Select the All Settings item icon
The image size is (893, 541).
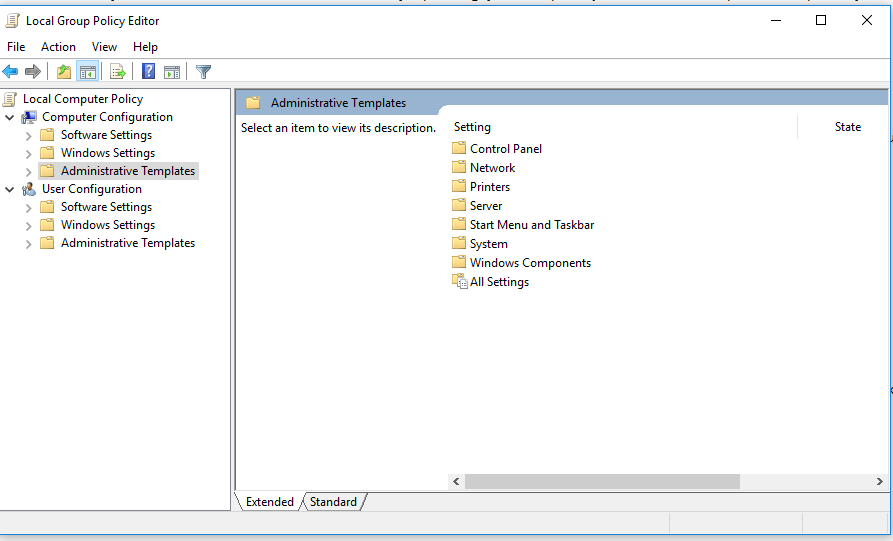click(460, 282)
